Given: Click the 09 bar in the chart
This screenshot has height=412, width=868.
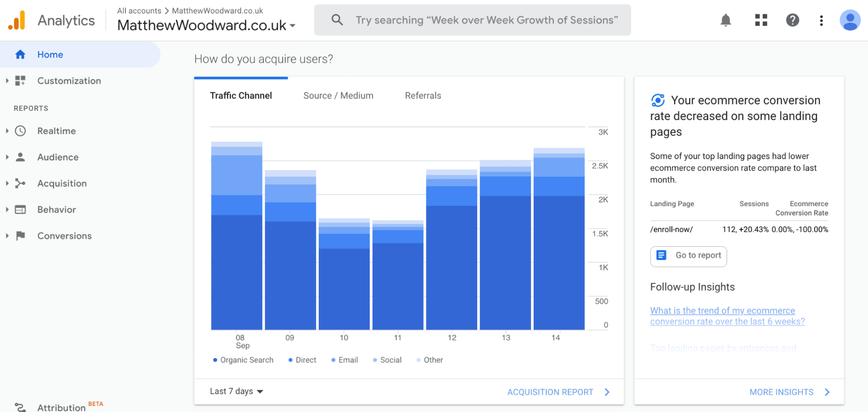Looking at the screenshot, I should pyautogui.click(x=290, y=250).
